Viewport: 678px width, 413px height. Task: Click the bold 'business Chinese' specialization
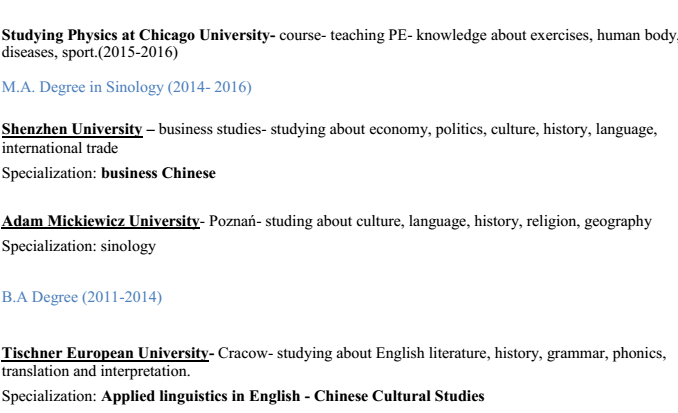[x=158, y=173]
